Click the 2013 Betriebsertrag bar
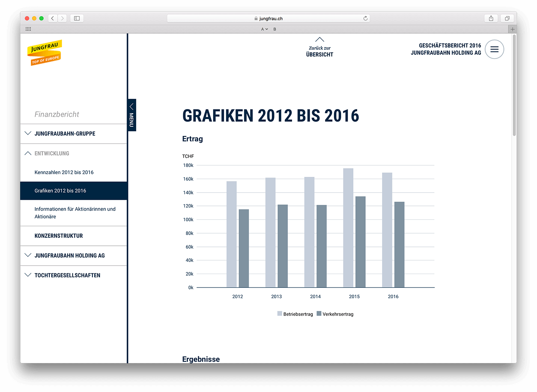 270,232
